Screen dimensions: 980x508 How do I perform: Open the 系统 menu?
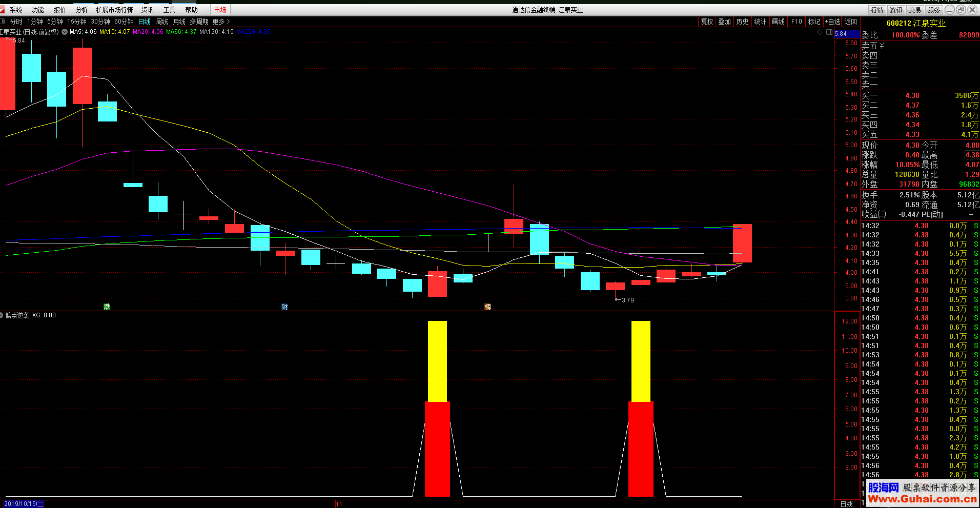coord(16,10)
